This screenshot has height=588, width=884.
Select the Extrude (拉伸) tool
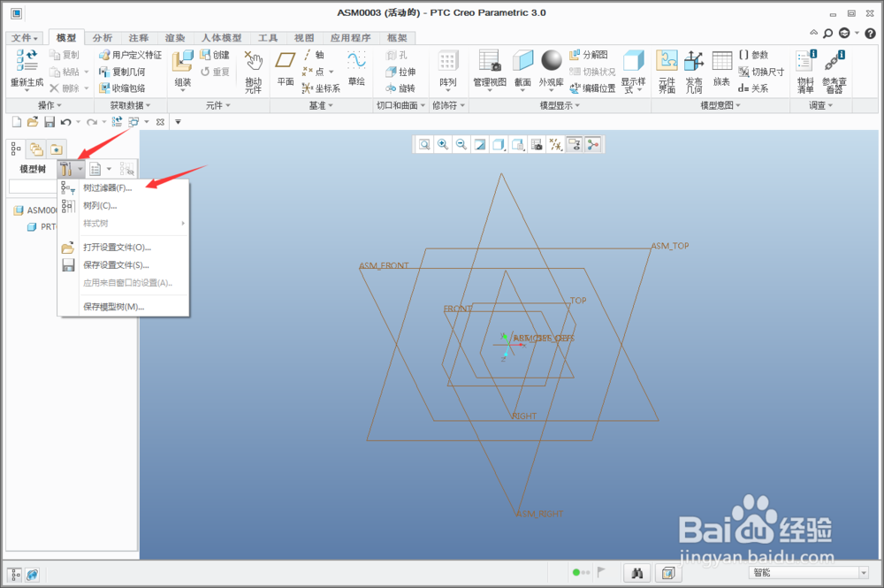click(400, 72)
